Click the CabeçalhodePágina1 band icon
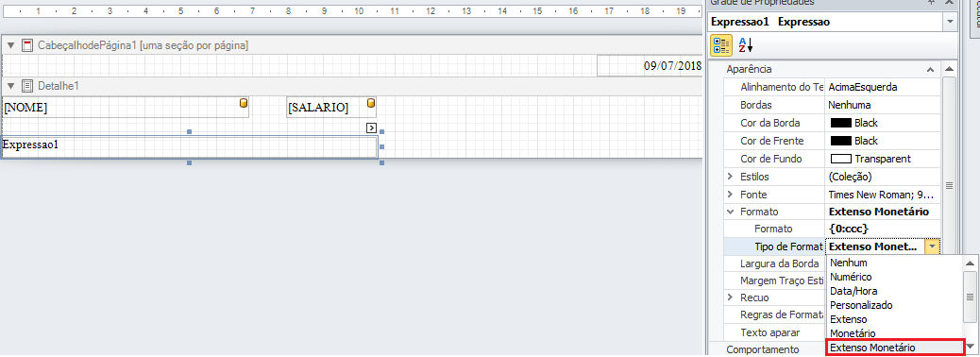Image resolution: width=980 pixels, height=357 pixels. (26, 45)
